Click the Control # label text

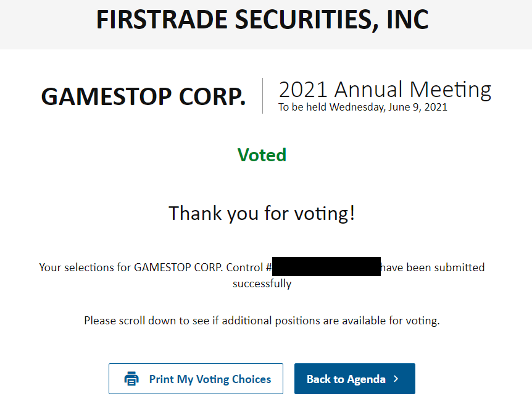249,267
